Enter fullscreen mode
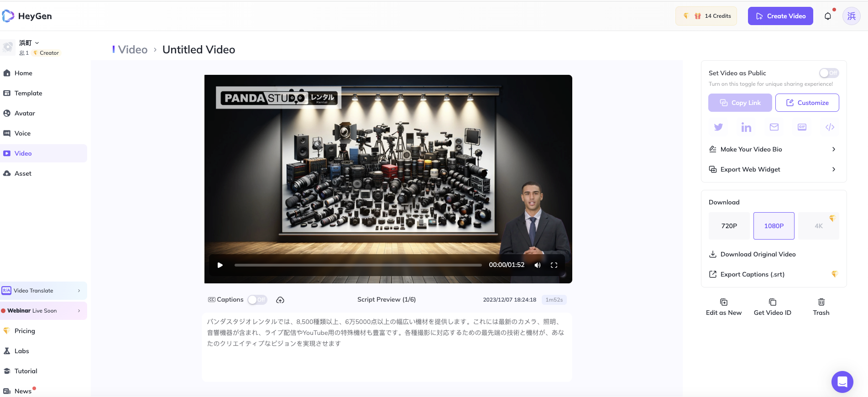This screenshot has width=868, height=397. (x=554, y=265)
